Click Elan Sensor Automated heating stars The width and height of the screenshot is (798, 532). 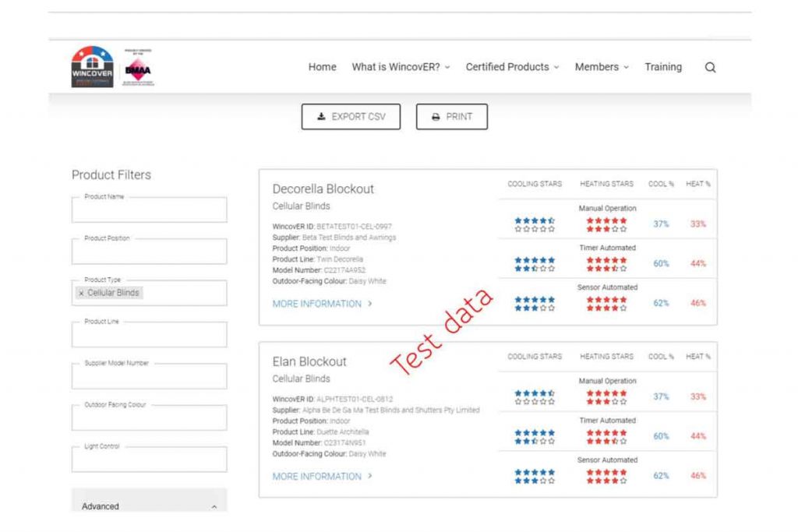tap(606, 476)
